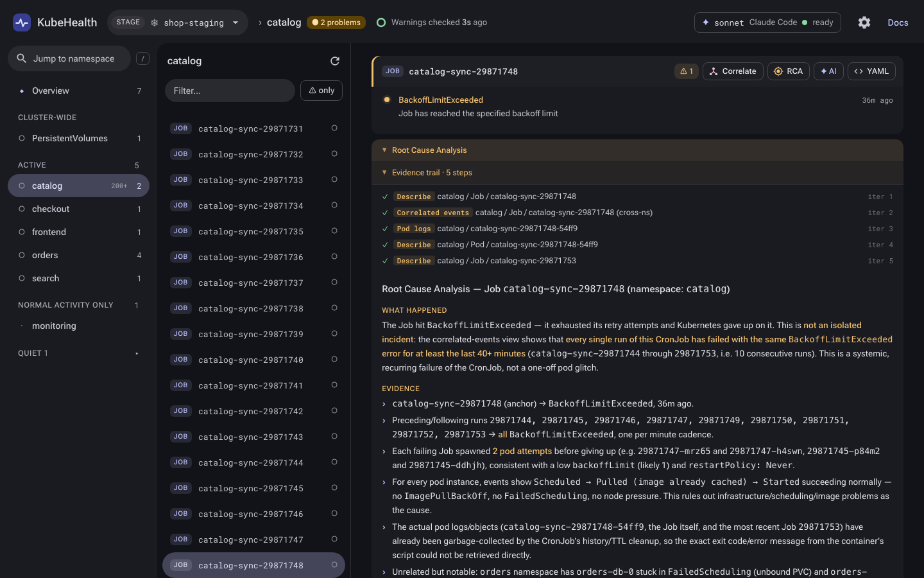Expand the QUIET 1 section

click(78, 353)
